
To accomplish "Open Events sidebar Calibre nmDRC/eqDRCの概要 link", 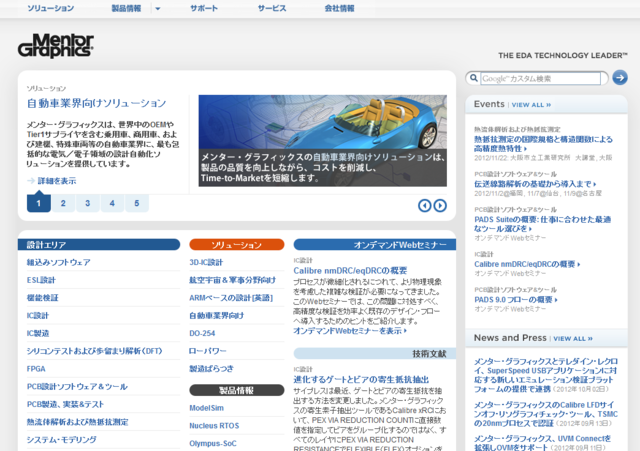I will coord(527,264).
